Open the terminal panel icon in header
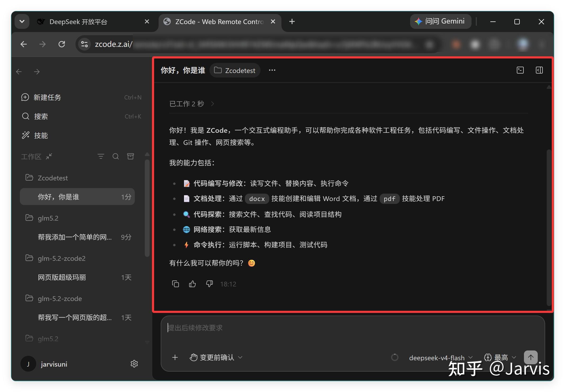565x392 pixels. [x=520, y=70]
